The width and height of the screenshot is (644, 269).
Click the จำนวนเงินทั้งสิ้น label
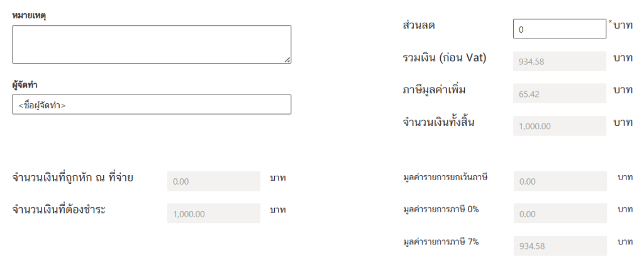438,122
